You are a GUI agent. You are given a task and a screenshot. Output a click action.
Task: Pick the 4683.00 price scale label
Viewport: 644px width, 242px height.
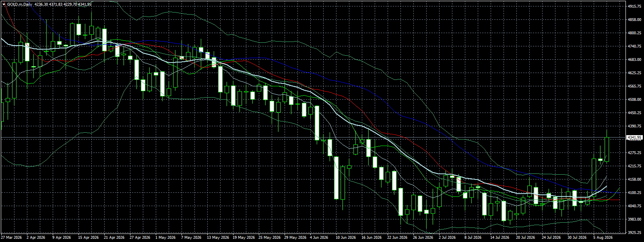[634, 60]
